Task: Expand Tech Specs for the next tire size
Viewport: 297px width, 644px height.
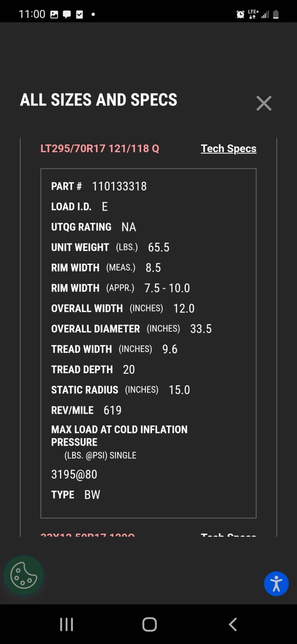Action: (229, 534)
